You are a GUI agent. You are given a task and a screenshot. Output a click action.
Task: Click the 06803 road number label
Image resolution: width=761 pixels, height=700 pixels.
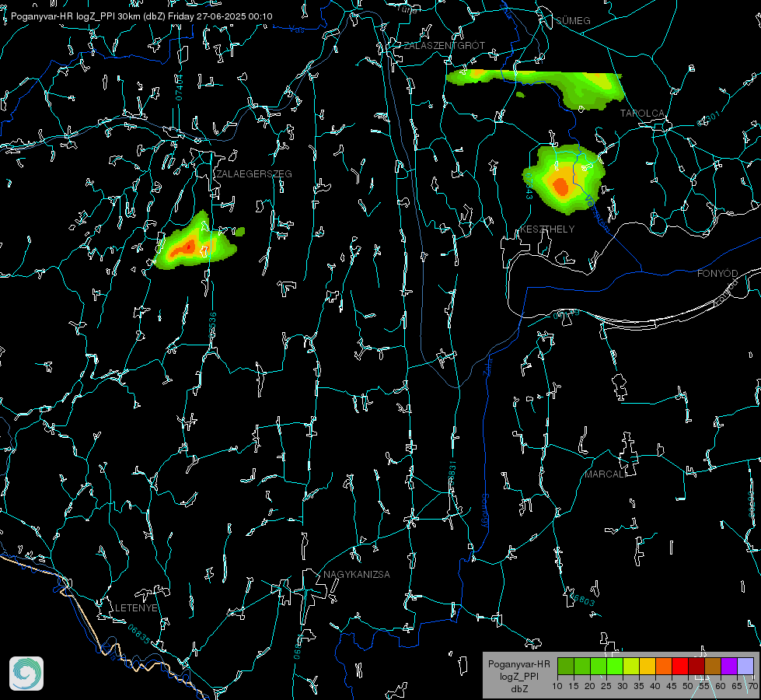584,600
